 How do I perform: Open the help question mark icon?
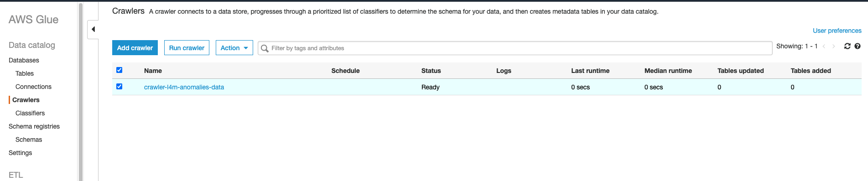click(x=858, y=46)
